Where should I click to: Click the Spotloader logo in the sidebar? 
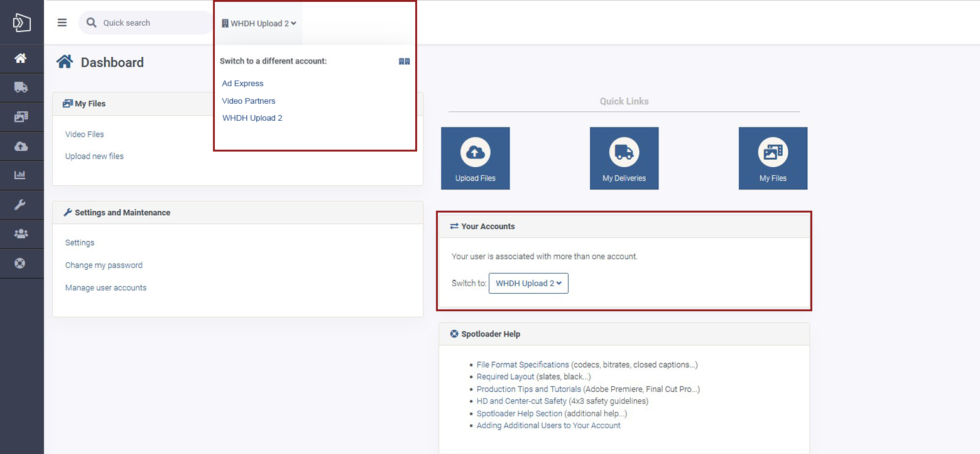click(x=22, y=23)
